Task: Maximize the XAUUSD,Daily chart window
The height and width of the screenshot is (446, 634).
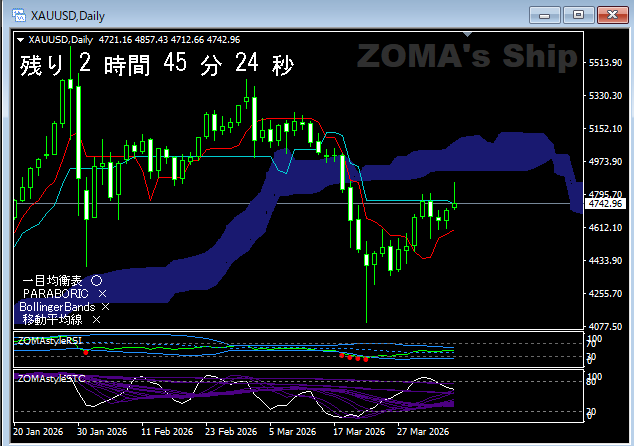Action: (x=579, y=15)
